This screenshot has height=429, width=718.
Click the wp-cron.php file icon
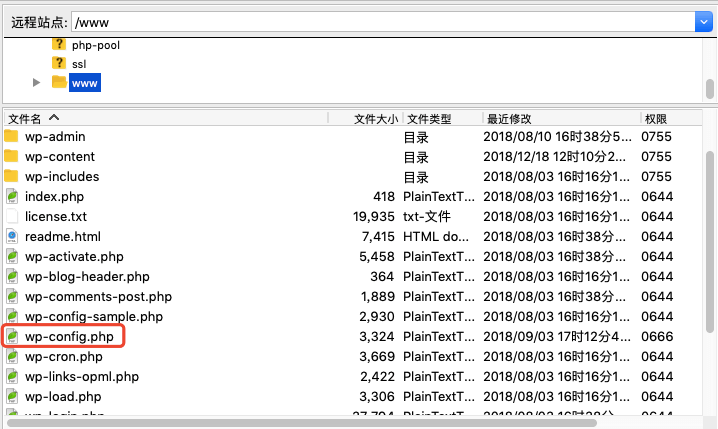[x=12, y=356]
